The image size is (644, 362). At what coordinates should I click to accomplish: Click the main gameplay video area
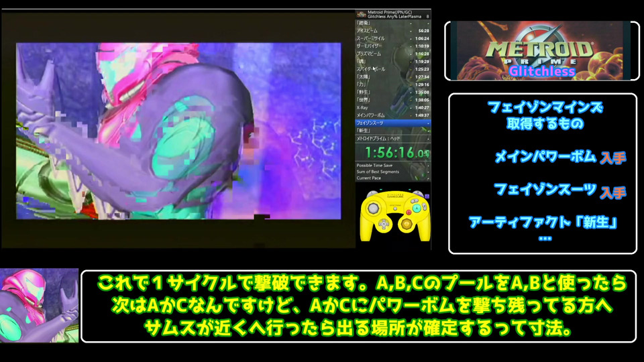178,131
